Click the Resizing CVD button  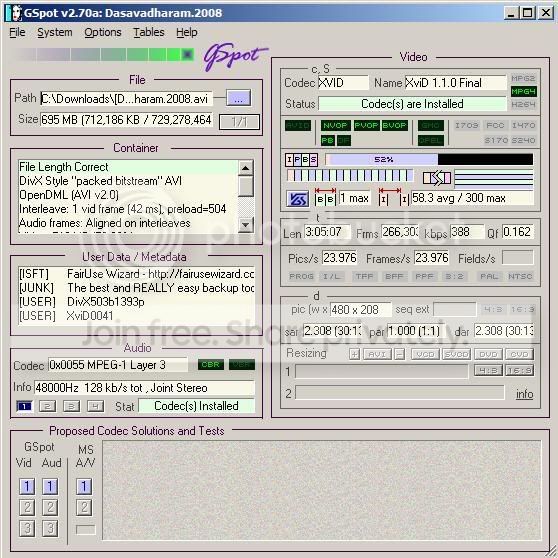520,354
